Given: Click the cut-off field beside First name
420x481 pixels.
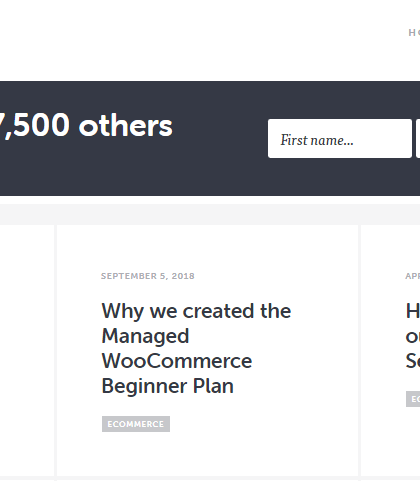Looking at the screenshot, I should pos(418,138).
